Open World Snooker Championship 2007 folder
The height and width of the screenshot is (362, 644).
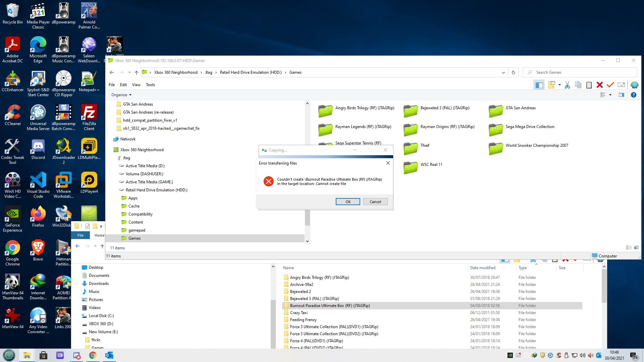click(x=528, y=148)
